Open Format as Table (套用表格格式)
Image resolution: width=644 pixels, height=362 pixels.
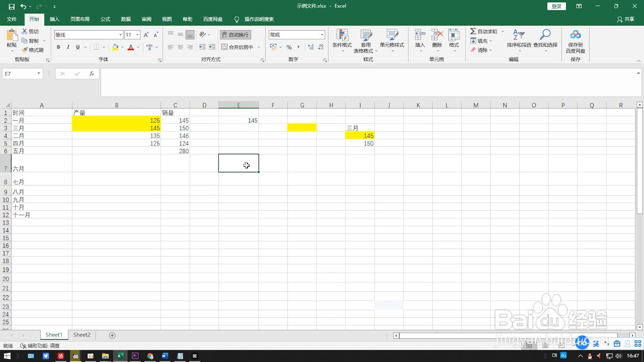coord(366,41)
